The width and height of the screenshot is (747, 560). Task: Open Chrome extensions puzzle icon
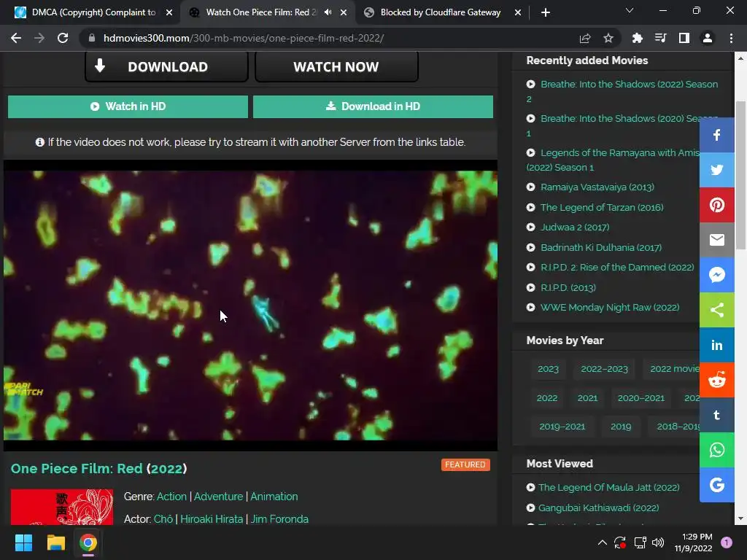pos(637,38)
